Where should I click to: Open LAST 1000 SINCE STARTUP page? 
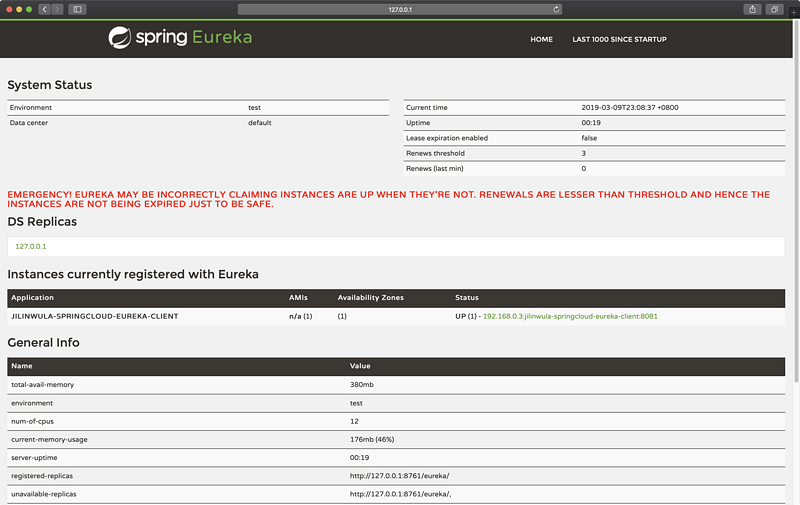click(x=619, y=39)
